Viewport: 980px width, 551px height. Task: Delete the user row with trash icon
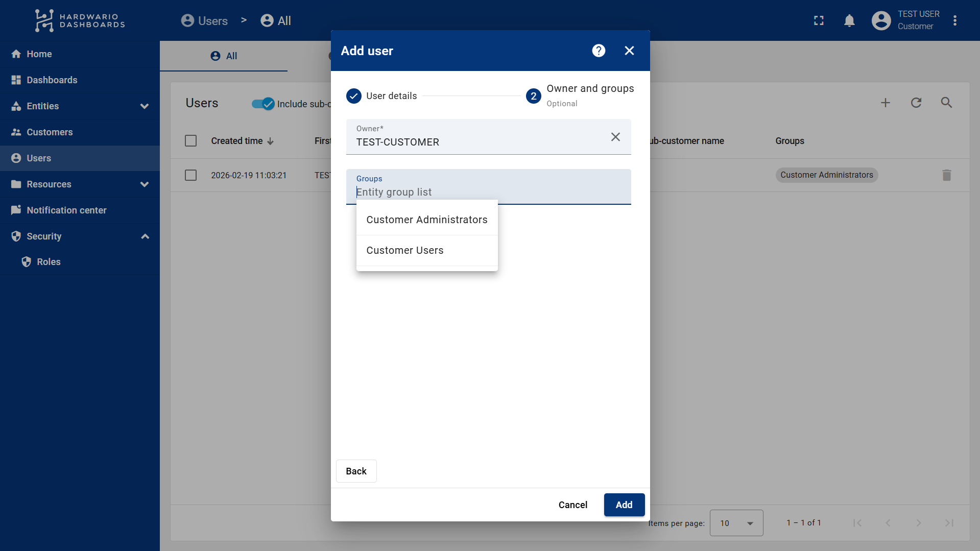946,175
